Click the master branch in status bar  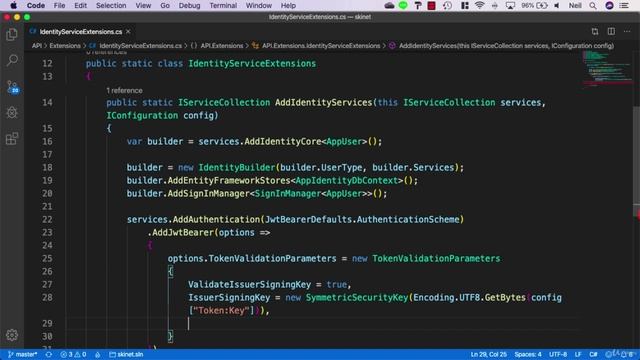coord(22,354)
